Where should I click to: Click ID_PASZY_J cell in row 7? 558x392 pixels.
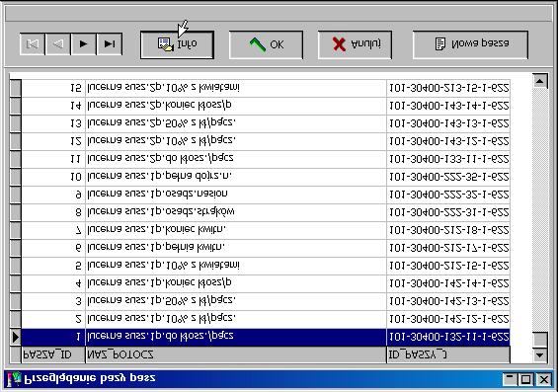coord(448,230)
